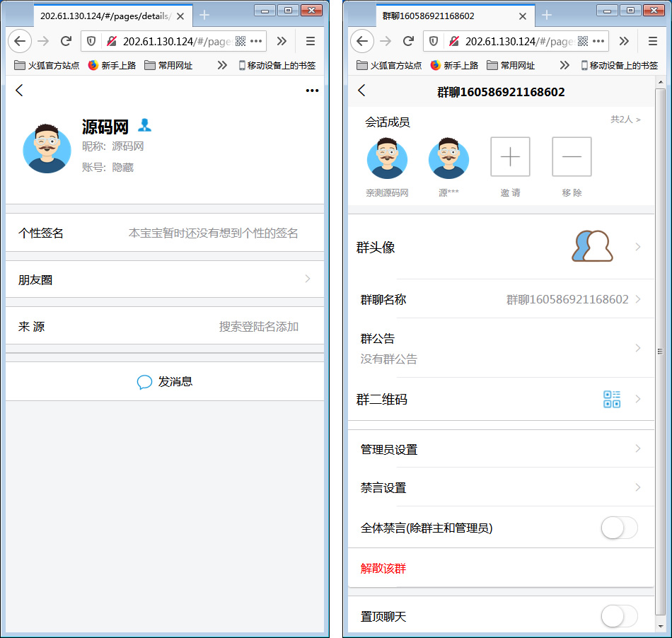Viewport: 672px width, 638px height.
Task: Select the 202.61.130.124/#/pages/details tab
Action: point(113,16)
